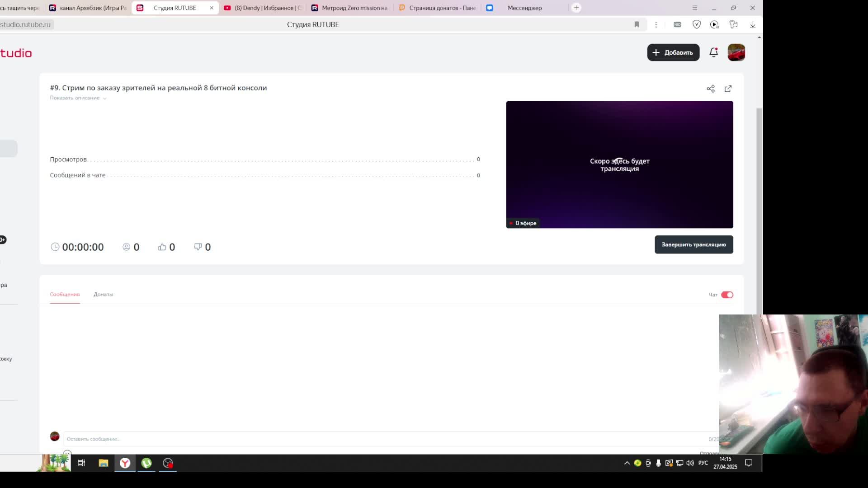Switch to the Донаты tab
The height and width of the screenshot is (488, 868).
coord(103,294)
